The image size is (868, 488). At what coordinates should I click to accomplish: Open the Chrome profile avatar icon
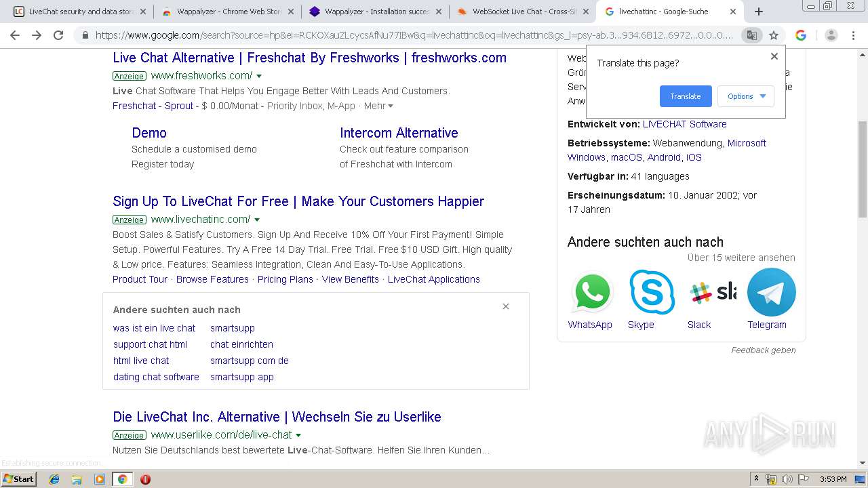tap(831, 35)
